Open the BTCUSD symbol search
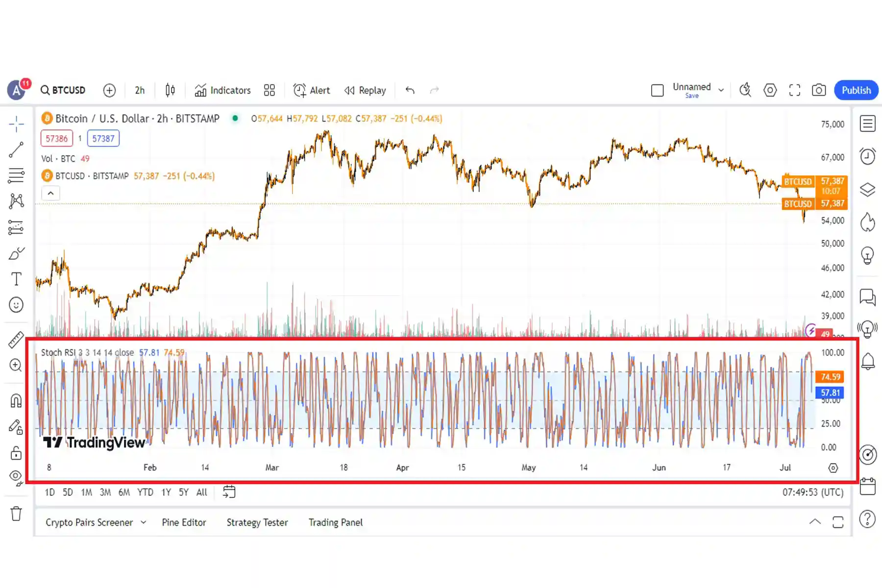882x588 pixels. tap(63, 90)
